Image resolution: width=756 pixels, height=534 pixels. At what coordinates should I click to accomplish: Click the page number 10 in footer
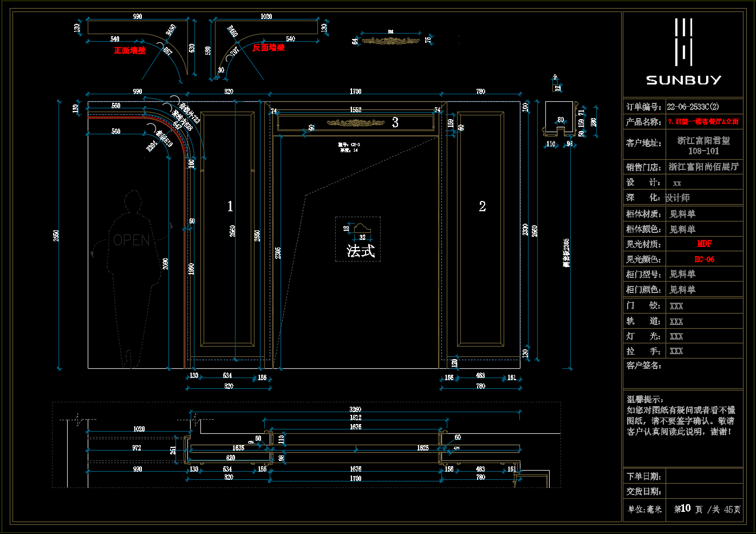point(685,509)
